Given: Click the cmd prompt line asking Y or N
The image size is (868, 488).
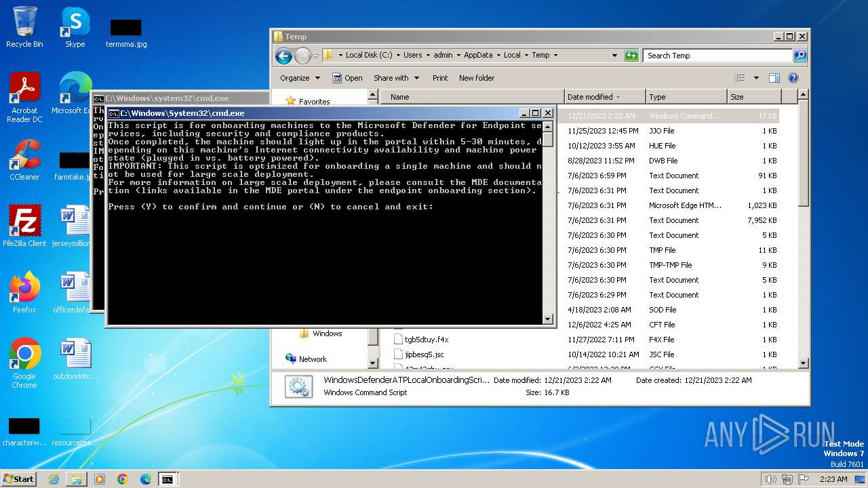Looking at the screenshot, I should [271, 207].
